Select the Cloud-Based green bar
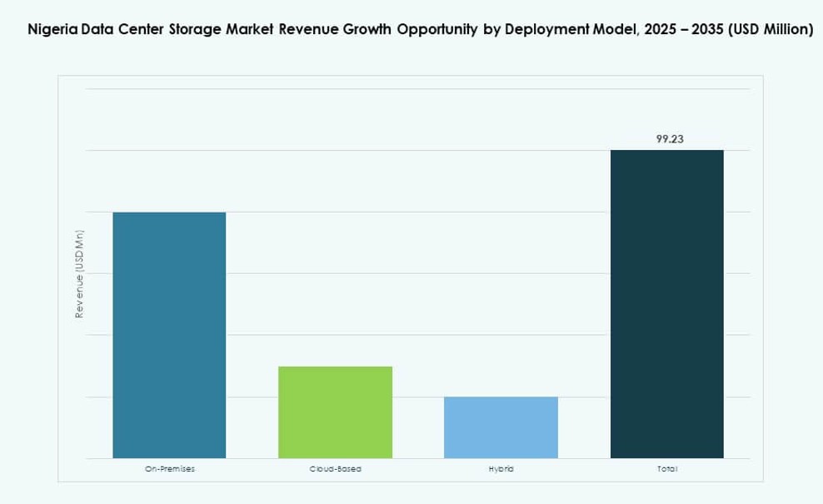This screenshot has height=504, width=823. pyautogui.click(x=335, y=412)
